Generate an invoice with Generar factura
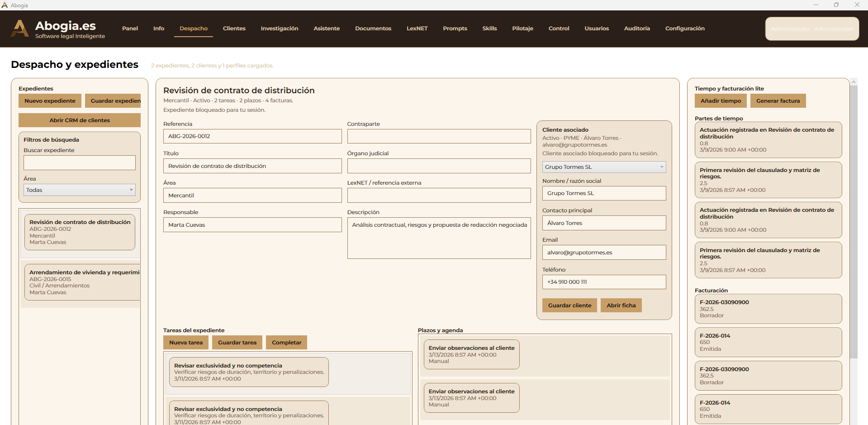This screenshot has height=425, width=868. pyautogui.click(x=778, y=100)
